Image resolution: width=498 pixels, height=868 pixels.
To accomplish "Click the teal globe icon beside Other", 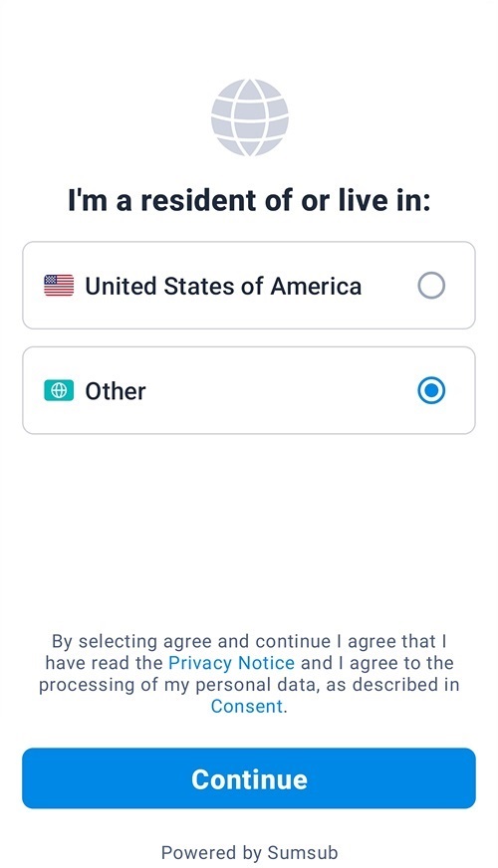I will tap(59, 391).
